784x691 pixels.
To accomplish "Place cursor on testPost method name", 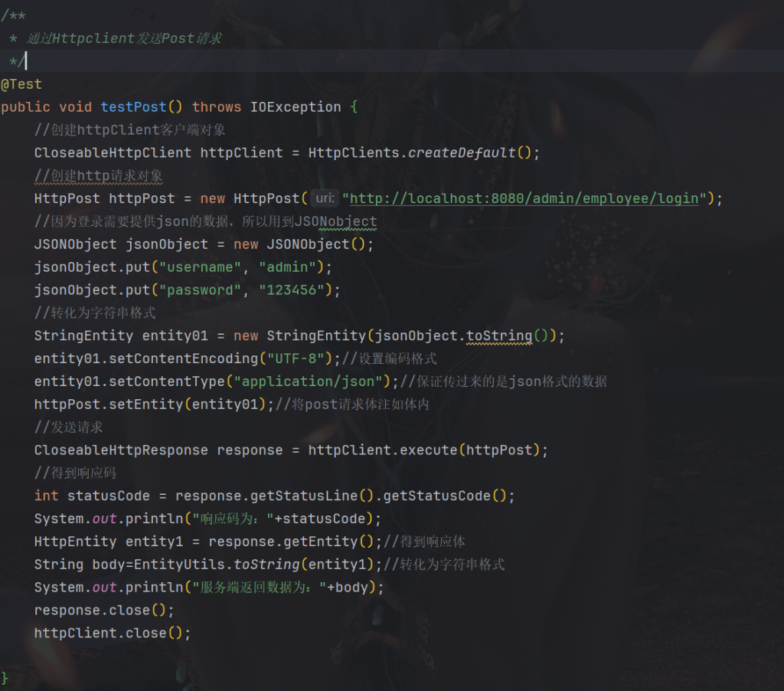I will 133,107.
